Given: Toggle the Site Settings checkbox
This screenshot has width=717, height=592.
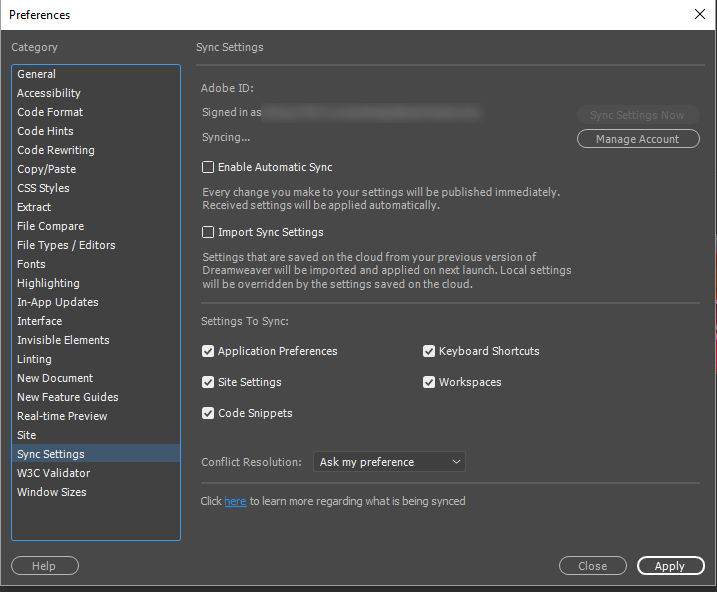Looking at the screenshot, I should point(208,382).
